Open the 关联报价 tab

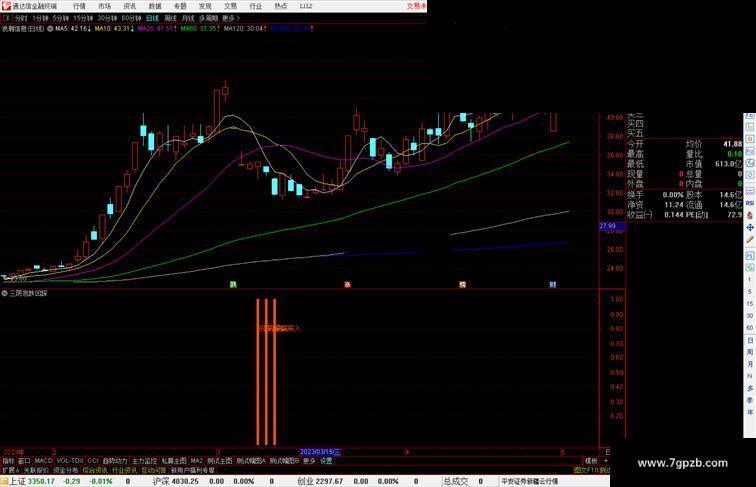coord(36,470)
